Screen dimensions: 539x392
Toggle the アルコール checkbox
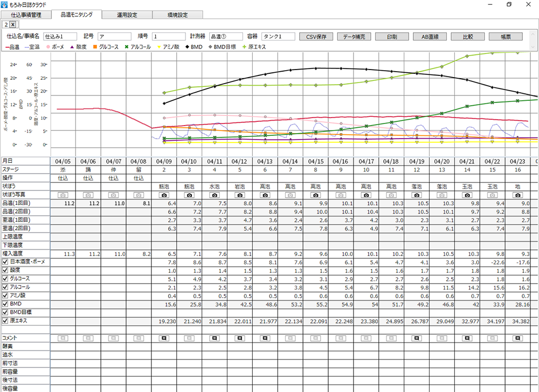(x=5, y=287)
